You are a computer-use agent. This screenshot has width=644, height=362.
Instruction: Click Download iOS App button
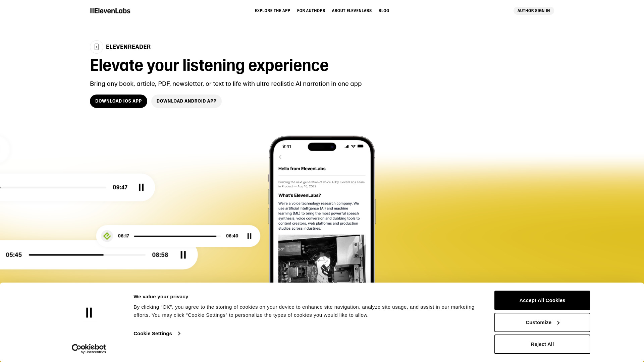click(x=118, y=101)
